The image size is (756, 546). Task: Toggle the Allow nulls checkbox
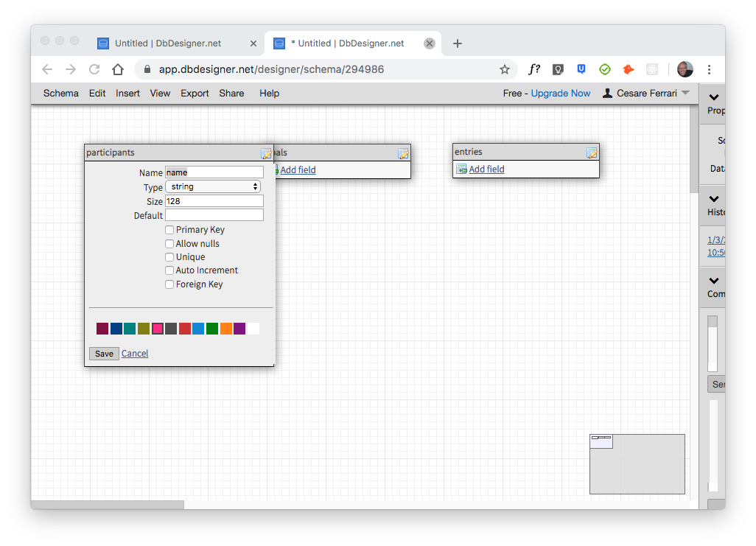point(169,244)
